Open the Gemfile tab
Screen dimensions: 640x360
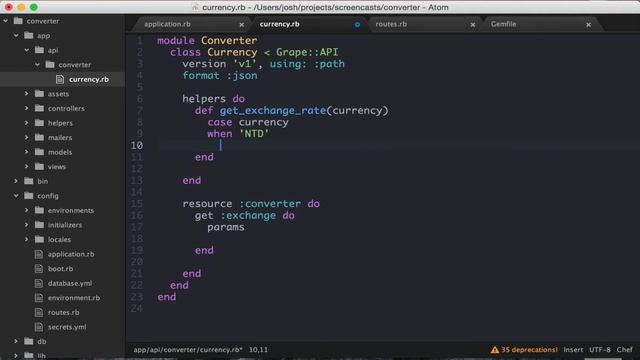click(x=503, y=24)
